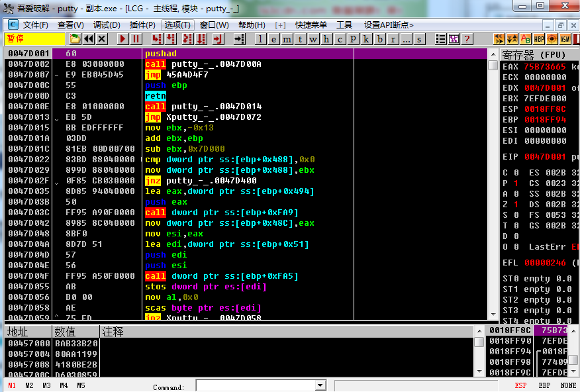Switch stack mode to EBP
Viewport: 580px width, 392px height.
pos(544,385)
